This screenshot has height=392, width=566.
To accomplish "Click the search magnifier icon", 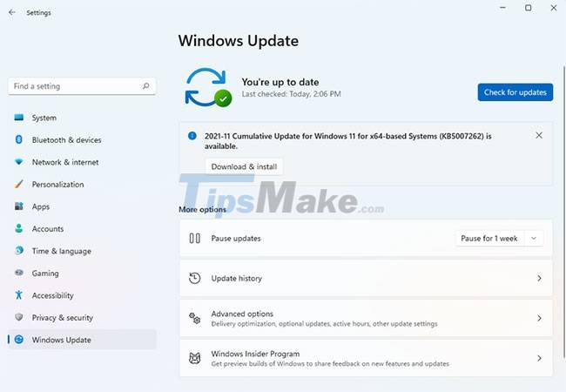I will 145,86.
